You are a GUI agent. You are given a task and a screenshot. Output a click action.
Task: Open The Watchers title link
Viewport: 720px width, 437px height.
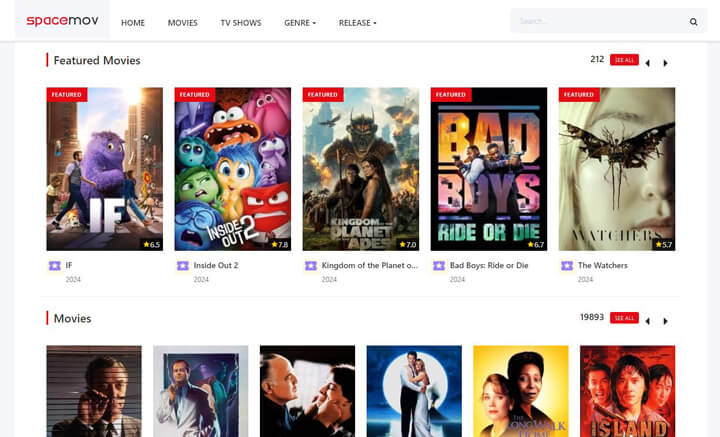[x=602, y=265]
